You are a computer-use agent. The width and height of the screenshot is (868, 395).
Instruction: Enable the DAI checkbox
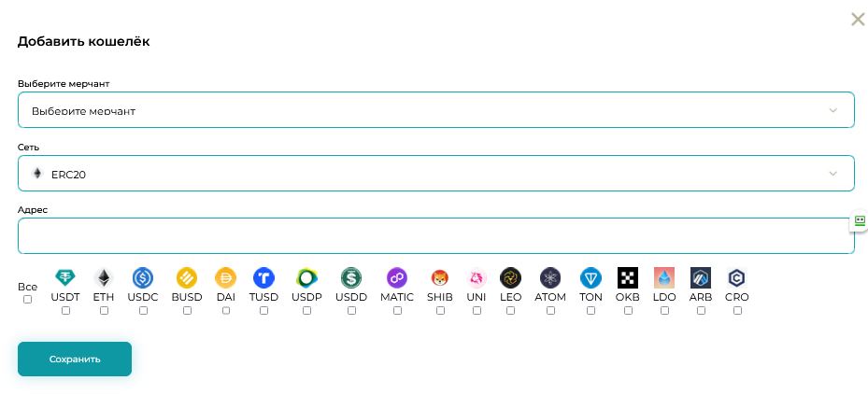(x=226, y=311)
